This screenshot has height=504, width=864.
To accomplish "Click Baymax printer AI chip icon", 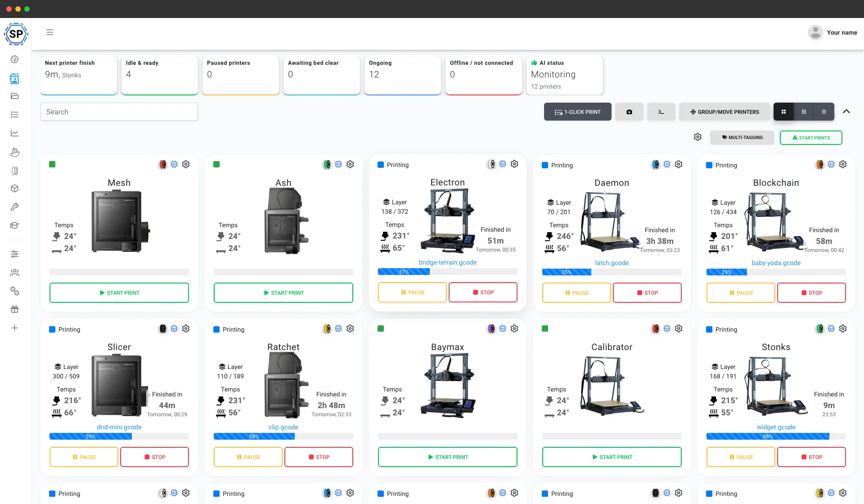I will tap(503, 328).
